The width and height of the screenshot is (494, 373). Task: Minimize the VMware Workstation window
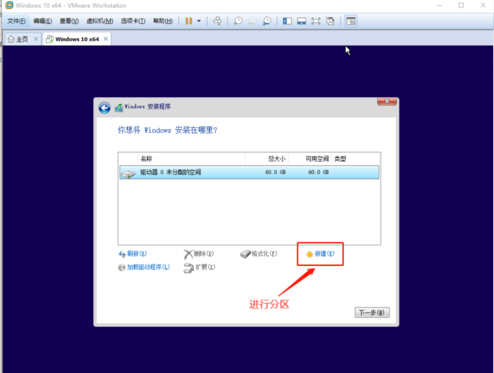[440, 5]
